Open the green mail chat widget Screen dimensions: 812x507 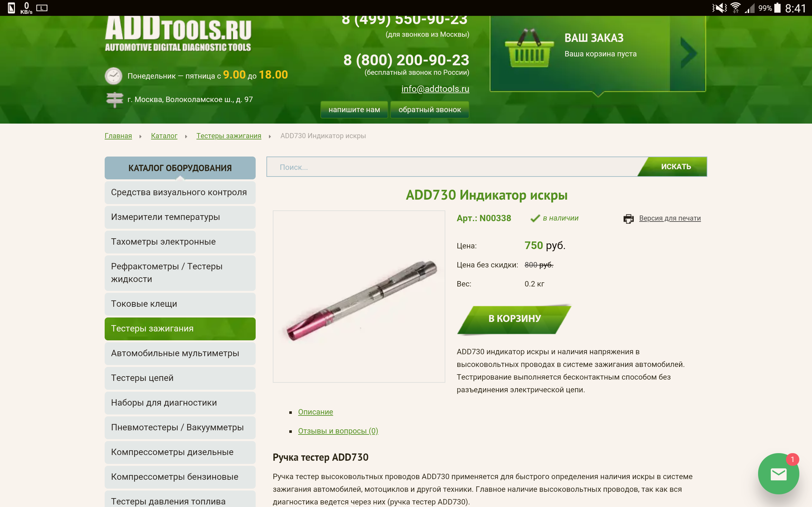point(778,473)
